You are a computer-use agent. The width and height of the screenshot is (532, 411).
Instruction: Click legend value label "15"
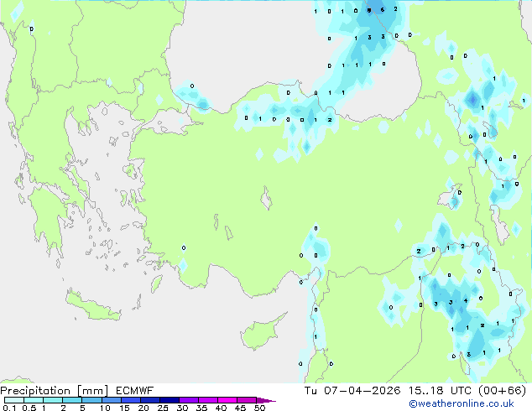[124, 408]
